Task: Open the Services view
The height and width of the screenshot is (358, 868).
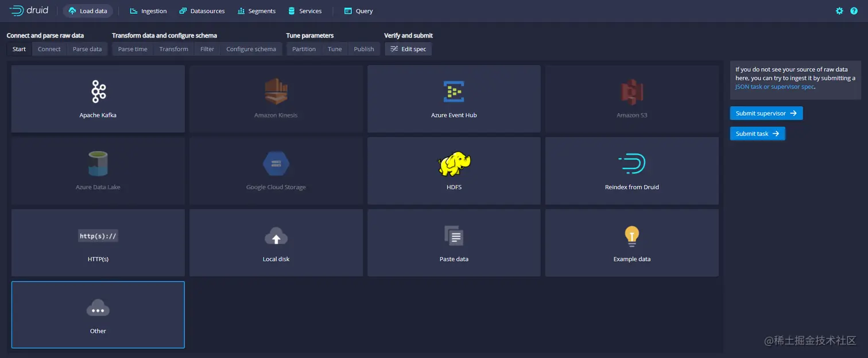Action: point(305,11)
